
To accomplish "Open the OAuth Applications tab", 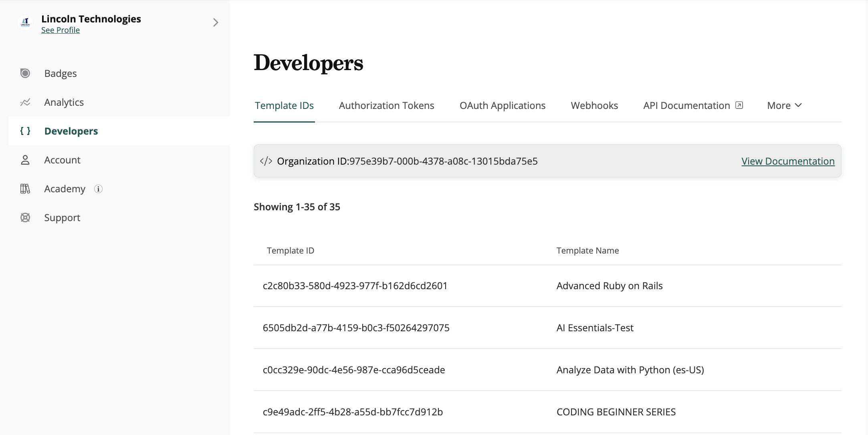I will [x=502, y=105].
